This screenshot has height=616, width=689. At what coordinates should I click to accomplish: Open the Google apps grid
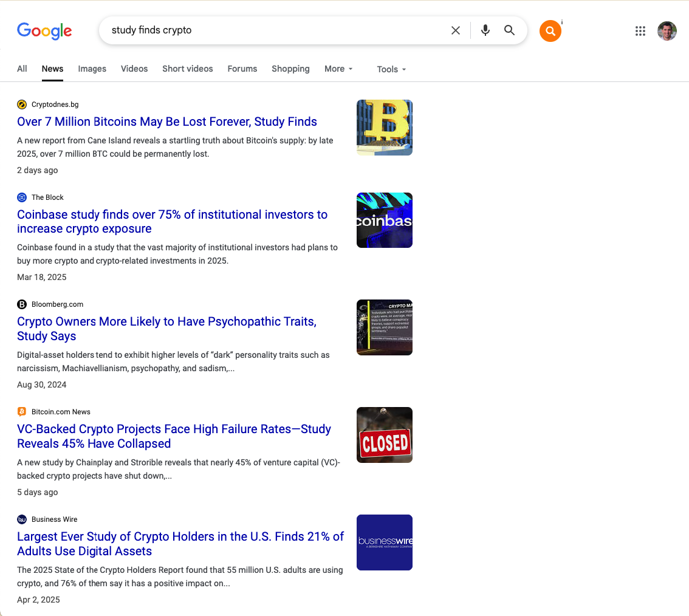(x=640, y=31)
